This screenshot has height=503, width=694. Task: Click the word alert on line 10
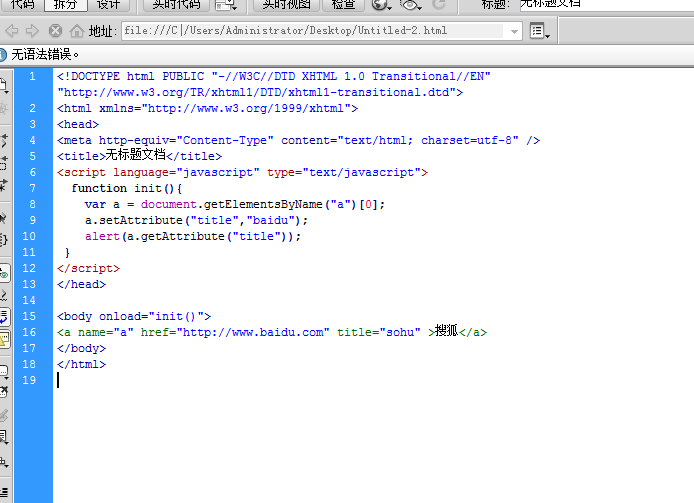[102, 236]
